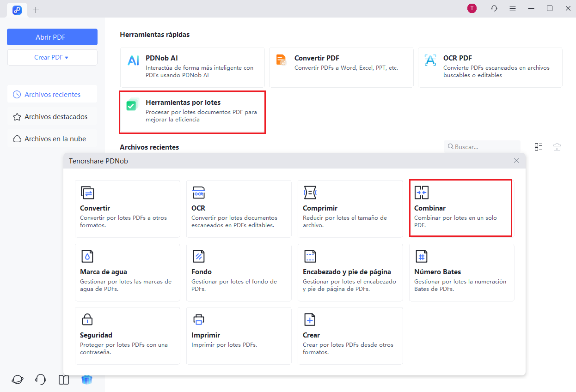
Task: Click the Combinar merge icon
Action: point(422,193)
